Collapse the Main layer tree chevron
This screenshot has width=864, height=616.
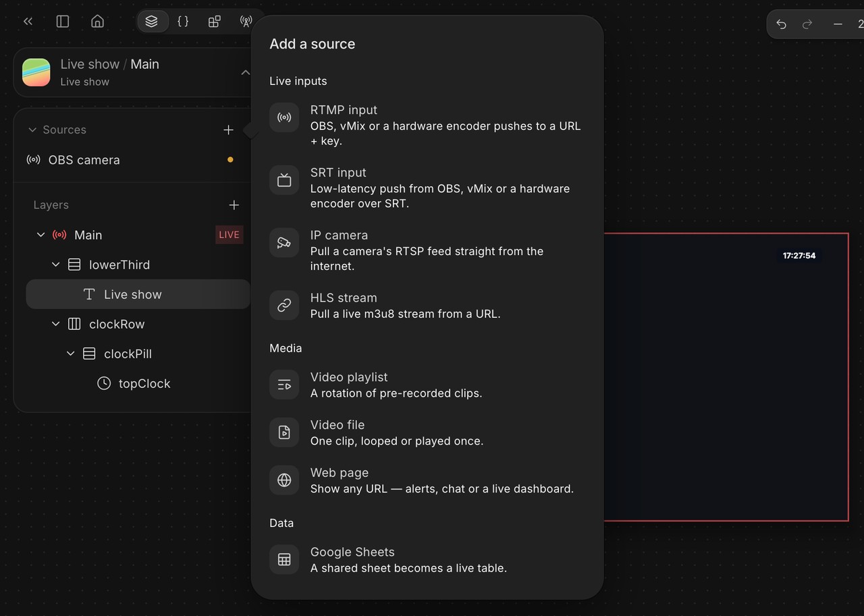(40, 235)
